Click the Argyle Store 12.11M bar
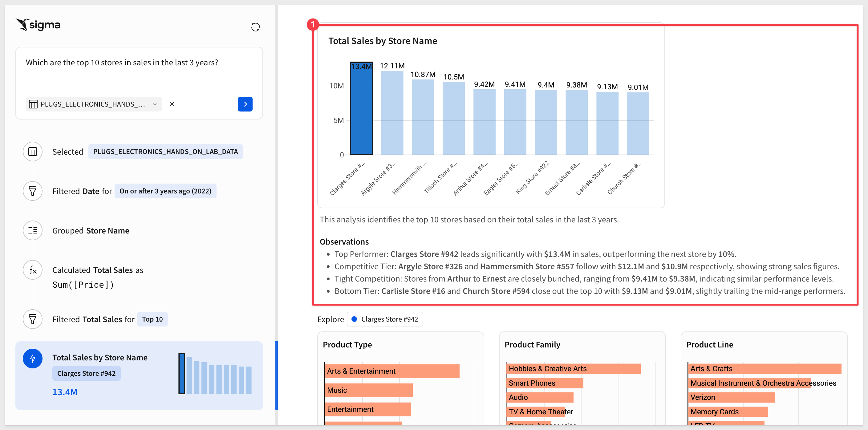868x430 pixels. coord(392,113)
